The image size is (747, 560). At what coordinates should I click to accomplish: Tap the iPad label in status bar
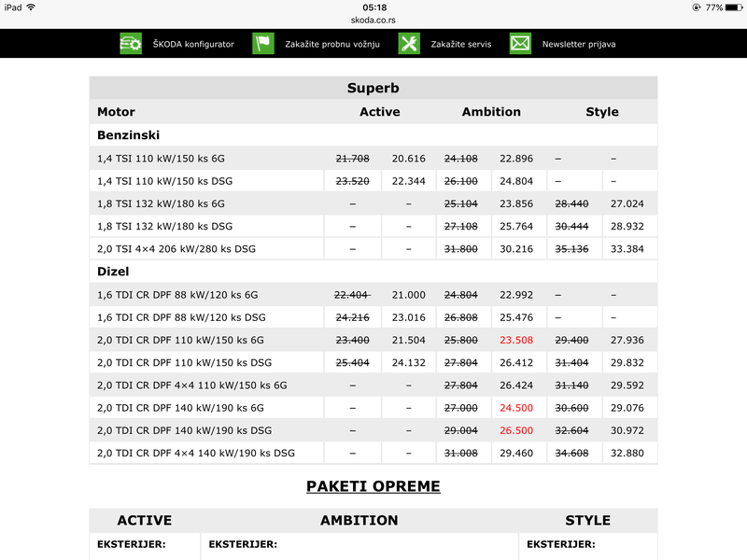[13, 7]
